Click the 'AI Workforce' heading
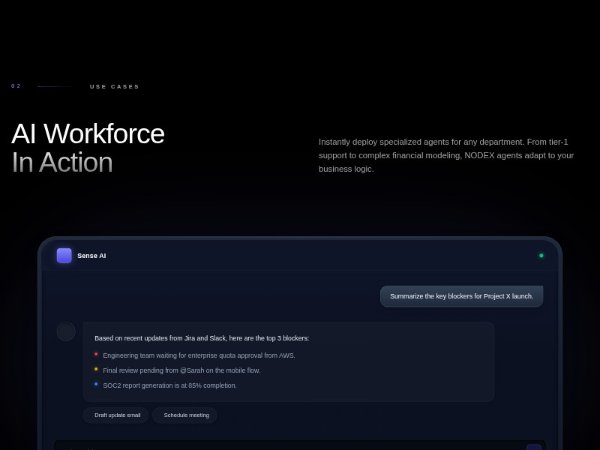The height and width of the screenshot is (450, 600). point(88,134)
